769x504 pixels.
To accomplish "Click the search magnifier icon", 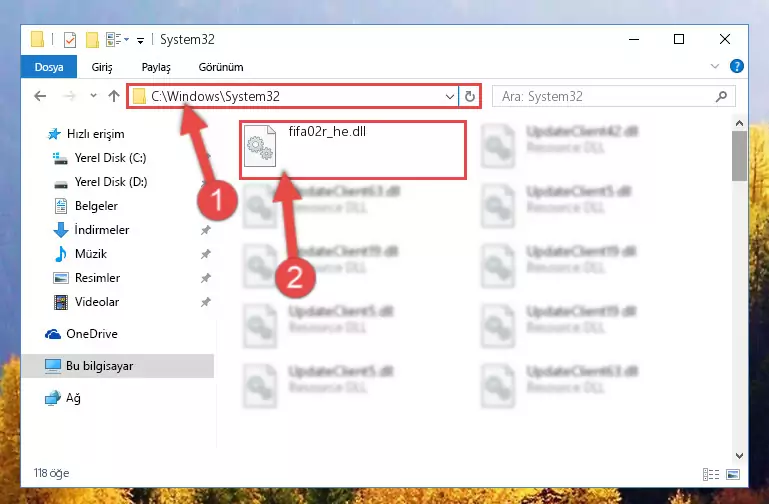I will (721, 97).
